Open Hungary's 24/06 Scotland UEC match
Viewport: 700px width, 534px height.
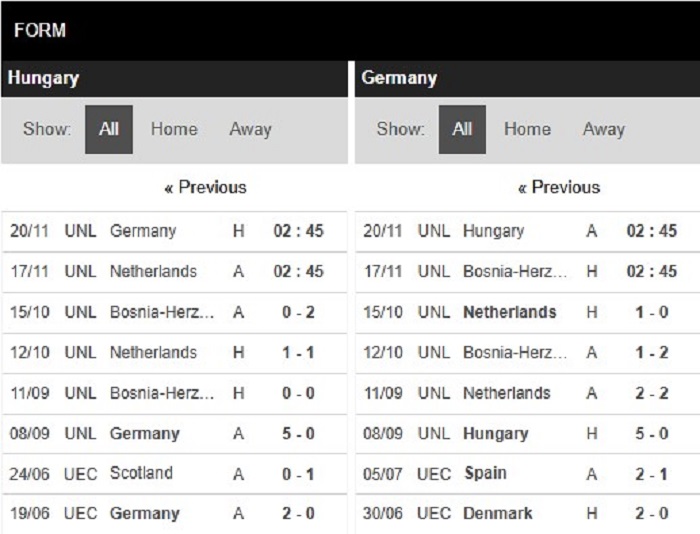point(175,474)
